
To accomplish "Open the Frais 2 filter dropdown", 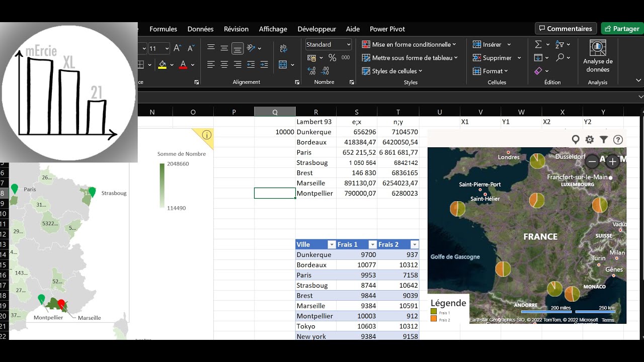I will coord(414,245).
